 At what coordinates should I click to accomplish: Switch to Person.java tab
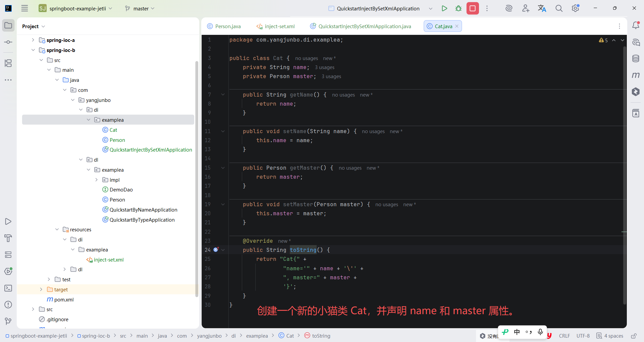pos(224,26)
